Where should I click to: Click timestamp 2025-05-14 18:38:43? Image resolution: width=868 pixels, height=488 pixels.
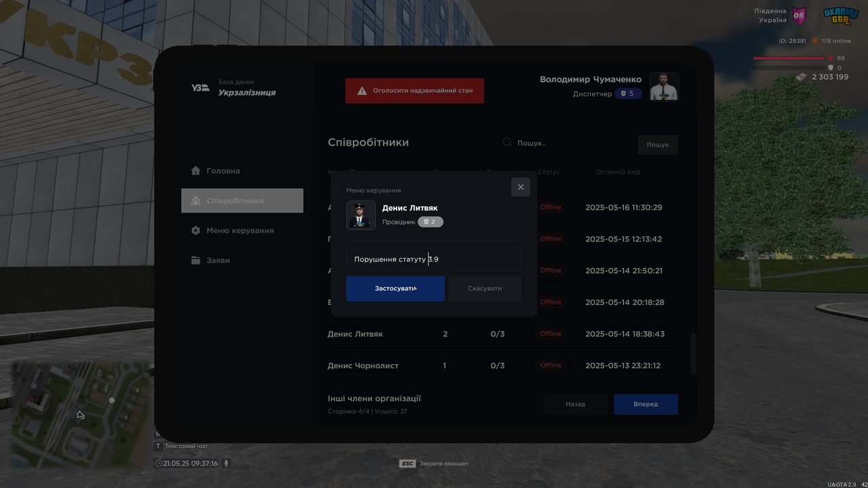(x=625, y=334)
